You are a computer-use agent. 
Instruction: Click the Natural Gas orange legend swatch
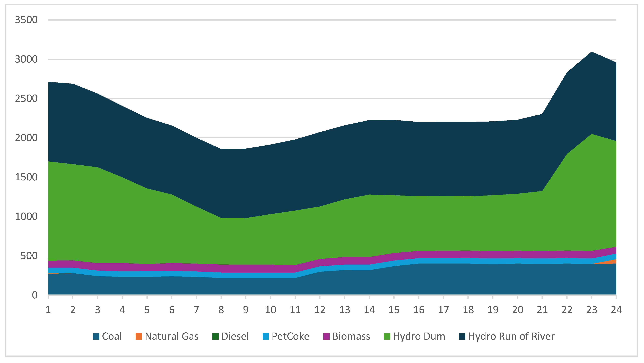tap(139, 336)
